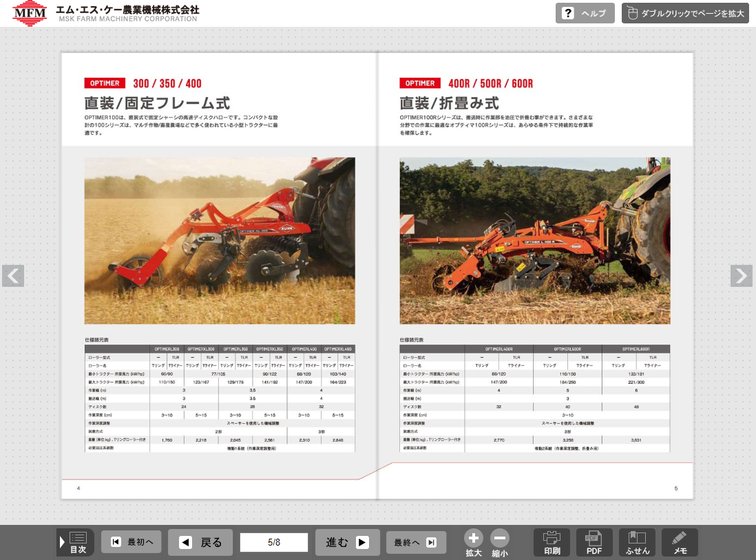The height and width of the screenshot is (560, 756).
Task: Click the red OPTIMER label on left page
Action: pos(105,83)
